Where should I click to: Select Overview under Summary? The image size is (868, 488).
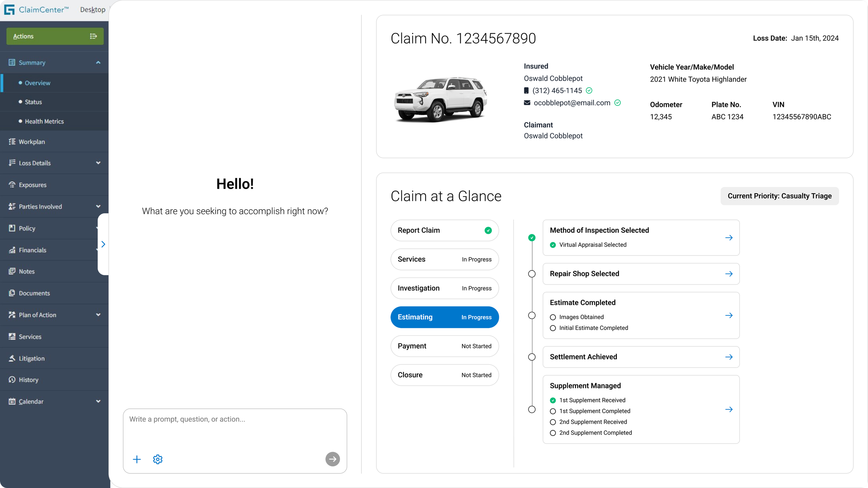coord(37,83)
